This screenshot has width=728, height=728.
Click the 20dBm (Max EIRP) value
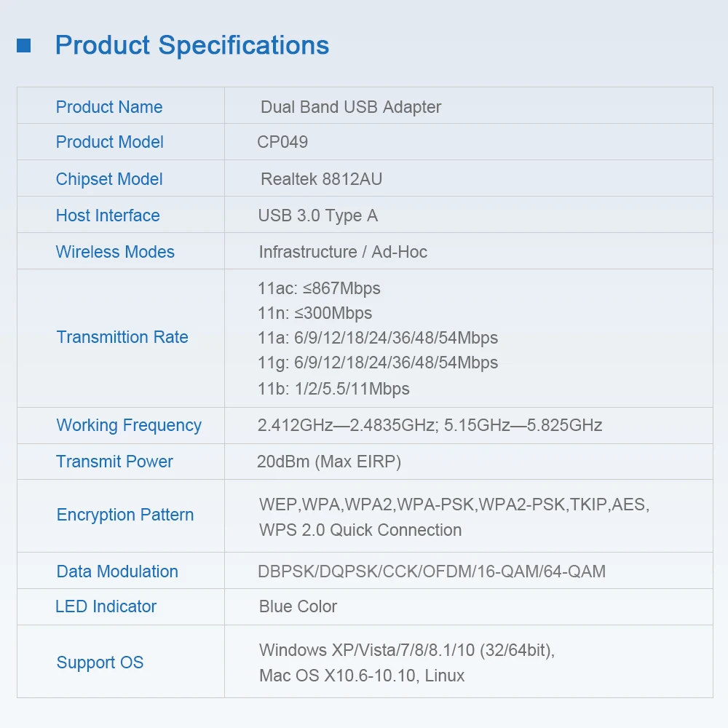[x=328, y=462]
